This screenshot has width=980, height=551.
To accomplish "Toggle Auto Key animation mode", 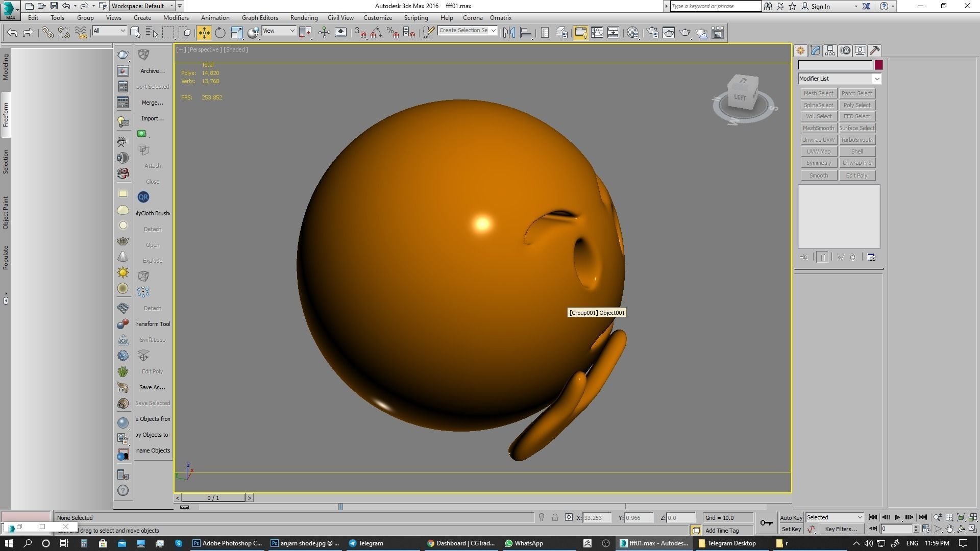I will (x=791, y=517).
